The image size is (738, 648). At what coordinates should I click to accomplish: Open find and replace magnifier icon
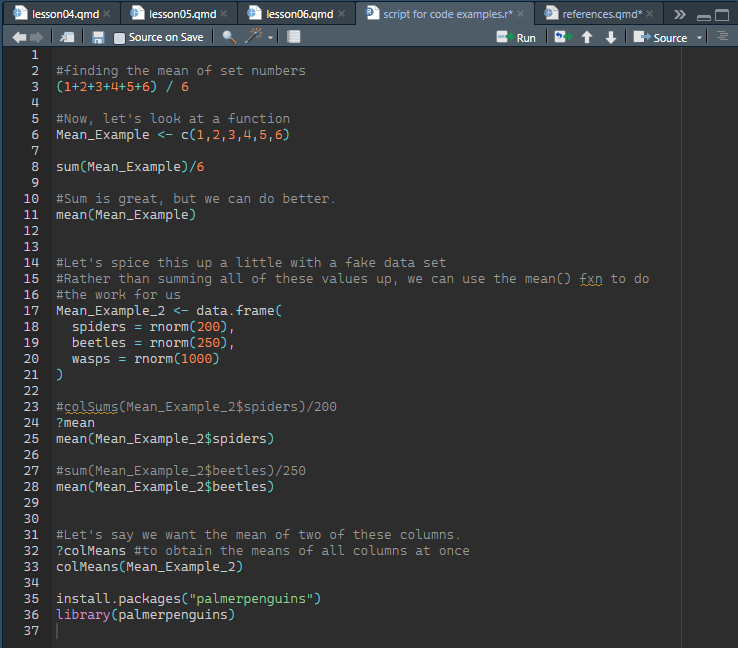pos(229,37)
